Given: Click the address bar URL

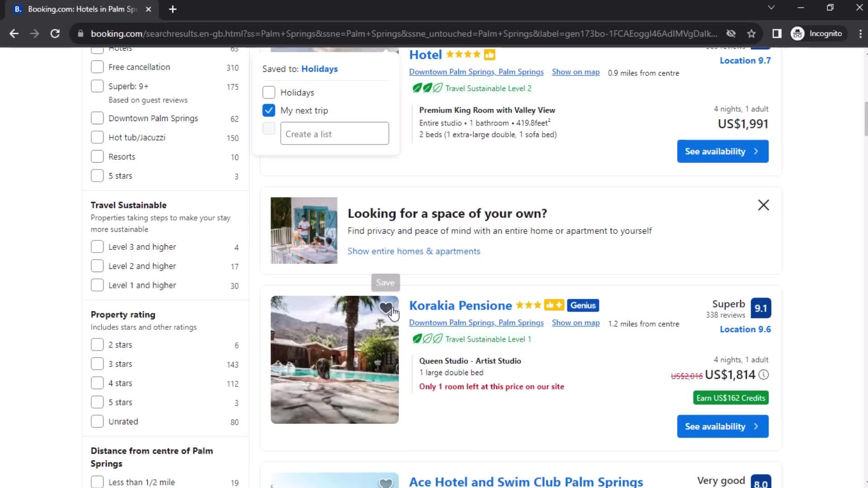Looking at the screenshot, I should pyautogui.click(x=403, y=33).
